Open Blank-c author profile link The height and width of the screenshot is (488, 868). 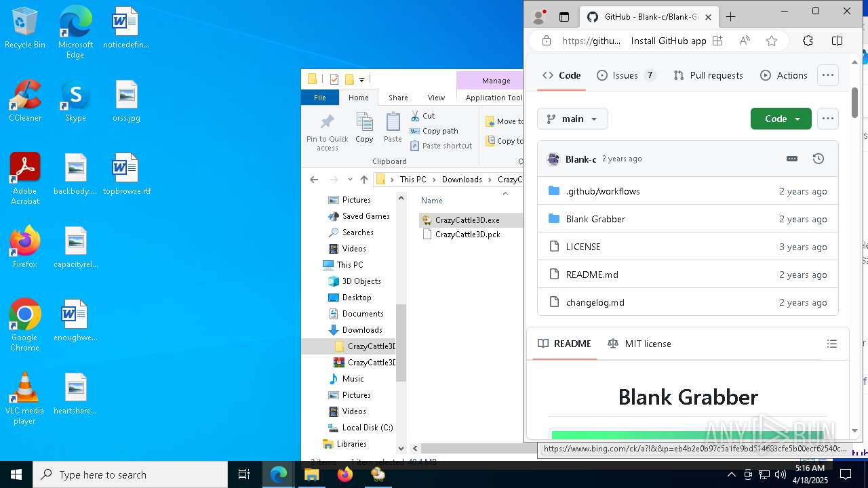click(x=580, y=159)
